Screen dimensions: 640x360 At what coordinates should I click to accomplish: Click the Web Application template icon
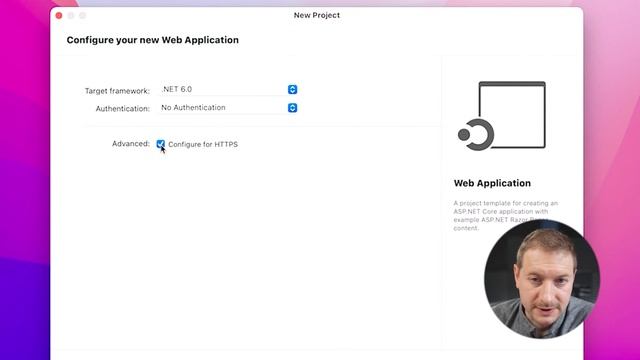502,116
